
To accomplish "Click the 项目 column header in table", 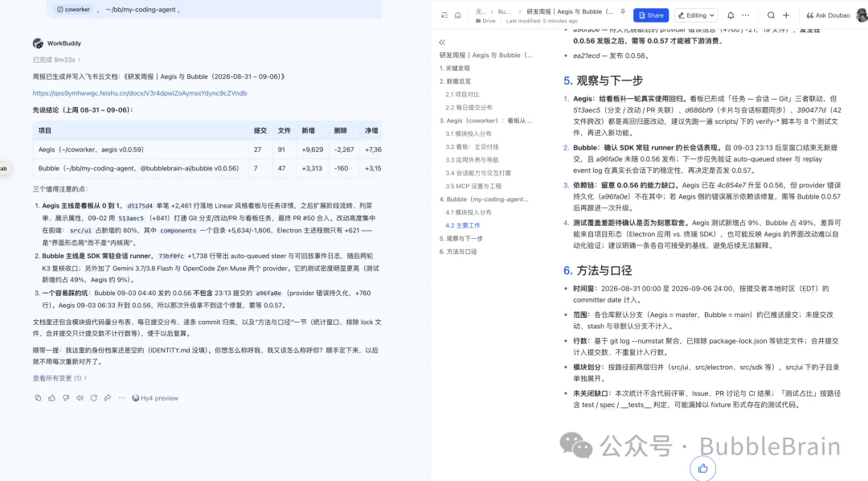I will [x=45, y=131].
